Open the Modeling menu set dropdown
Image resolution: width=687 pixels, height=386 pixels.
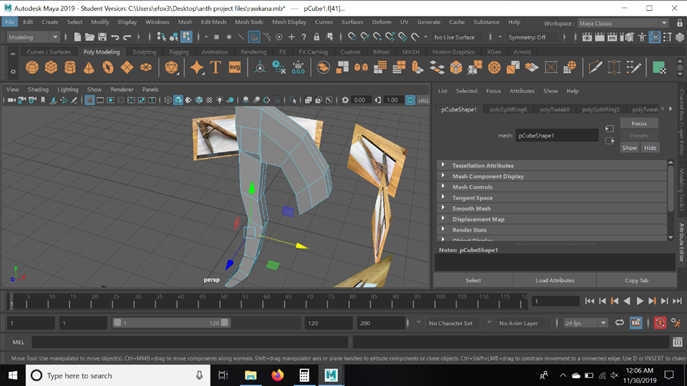tap(33, 37)
